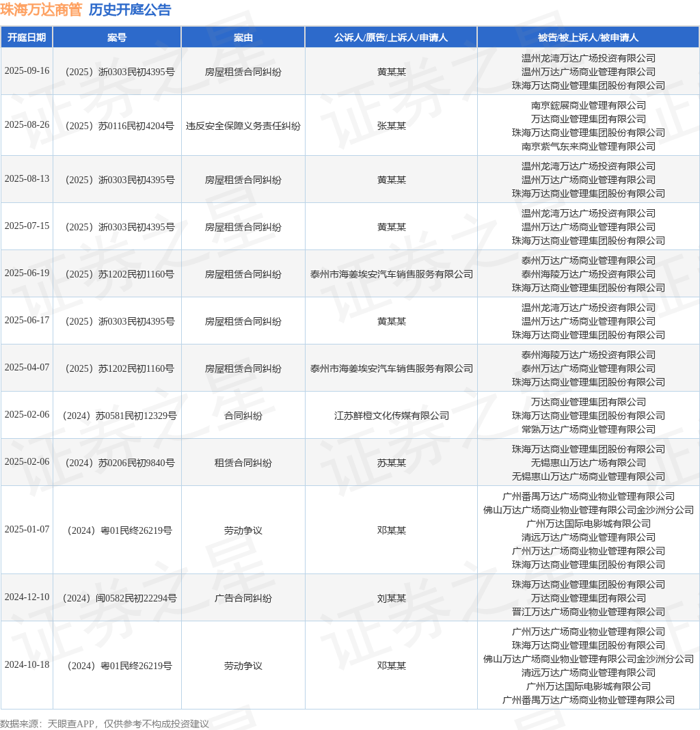This screenshot has height=730, width=700.
Task: Click defendant 常熟万达广场商业管理有限公司
Action: click(x=589, y=429)
